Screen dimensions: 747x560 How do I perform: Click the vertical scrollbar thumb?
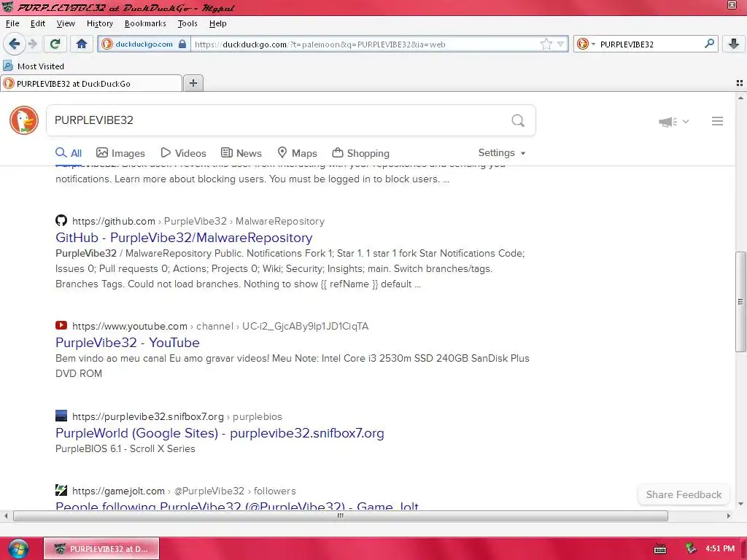pos(740,301)
